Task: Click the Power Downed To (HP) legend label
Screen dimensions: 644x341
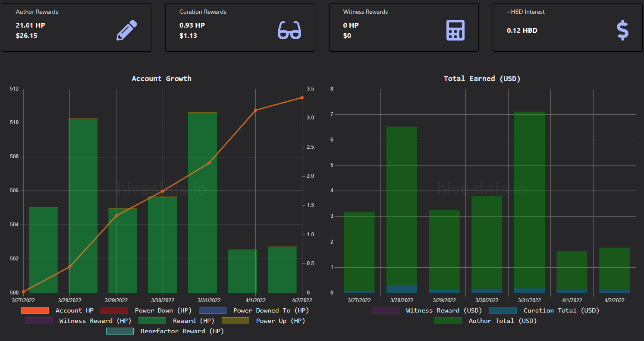Action: click(271, 310)
